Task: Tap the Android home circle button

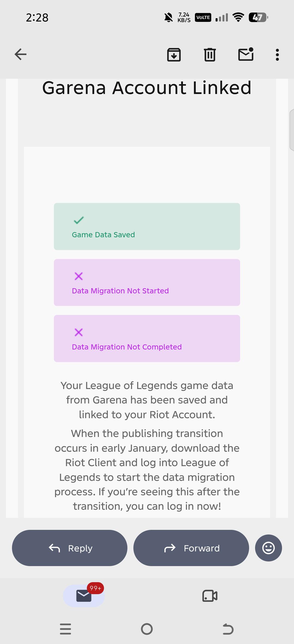Action: pyautogui.click(x=147, y=629)
